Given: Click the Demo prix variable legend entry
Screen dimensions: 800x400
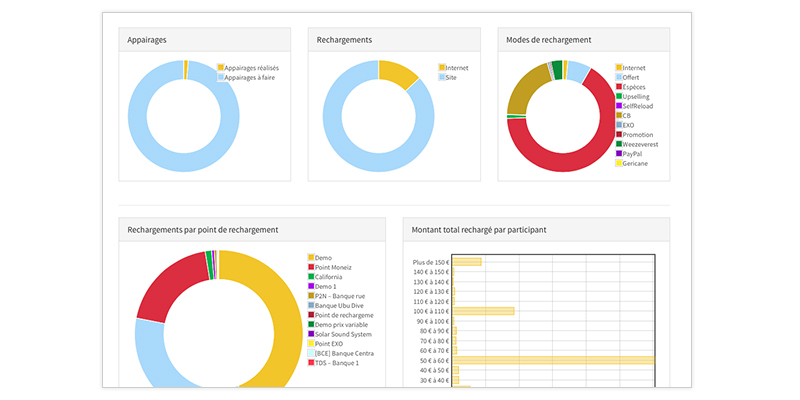Looking at the screenshot, I should (338, 324).
